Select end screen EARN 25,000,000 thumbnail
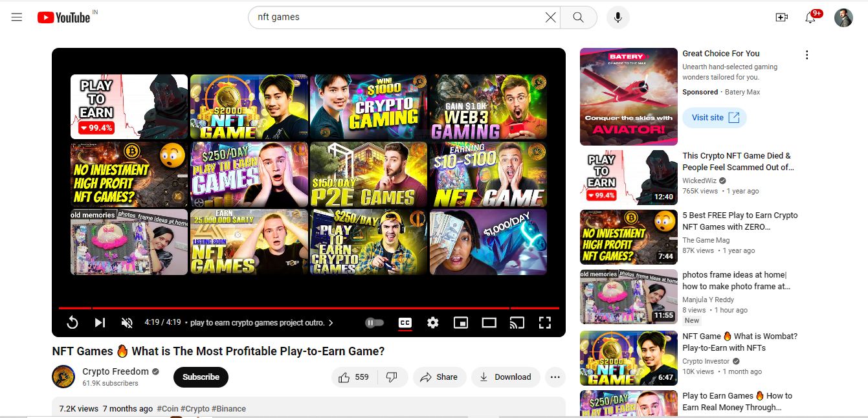This screenshot has width=868, height=418. [249, 242]
